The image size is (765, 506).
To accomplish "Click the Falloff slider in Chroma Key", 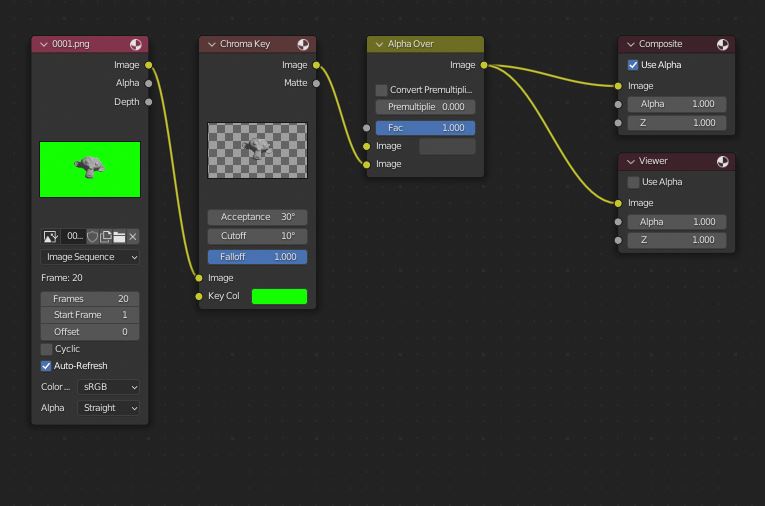I will [257, 257].
